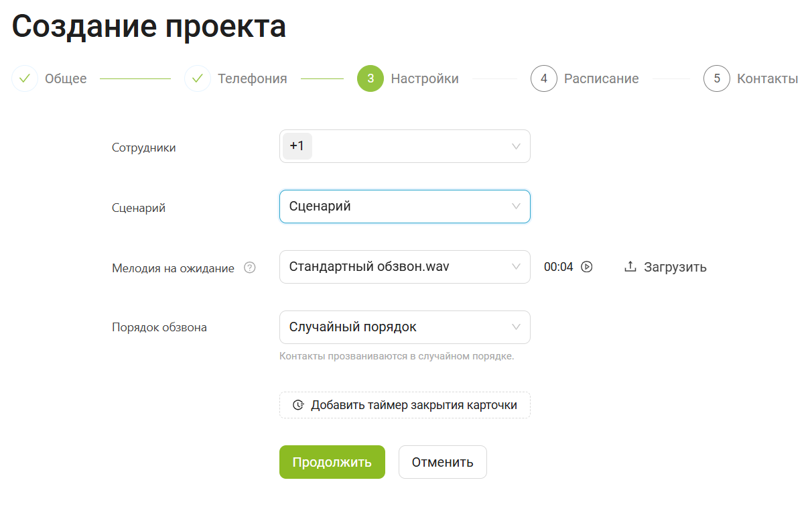Return to the Телефония step label
Image resolution: width=812 pixels, height=513 pixels.
(252, 78)
